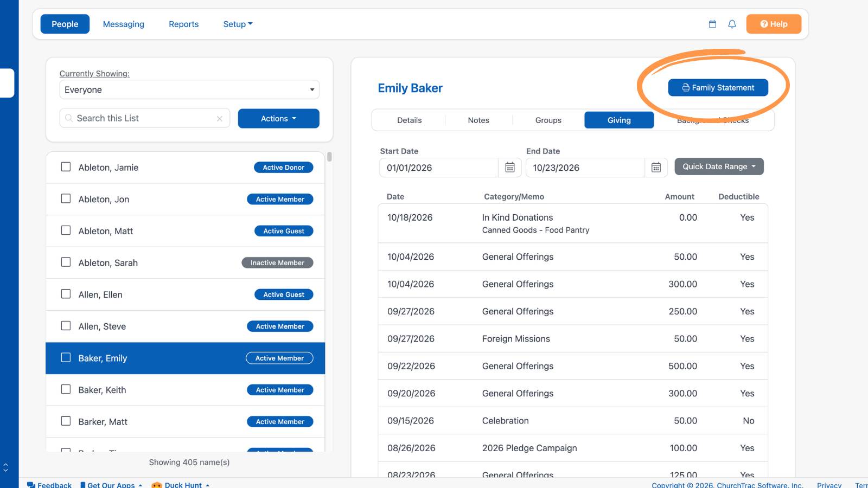
Task: Select the Giving tab
Action: click(x=619, y=120)
